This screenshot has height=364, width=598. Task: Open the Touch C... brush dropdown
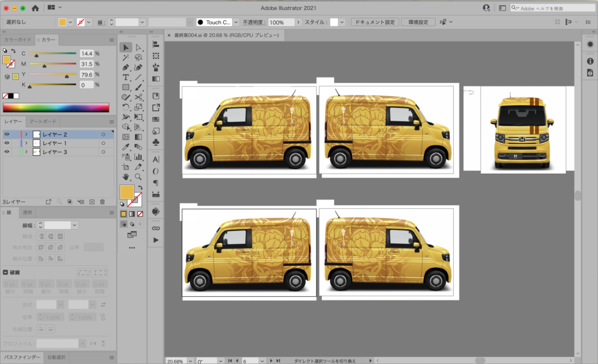click(236, 22)
